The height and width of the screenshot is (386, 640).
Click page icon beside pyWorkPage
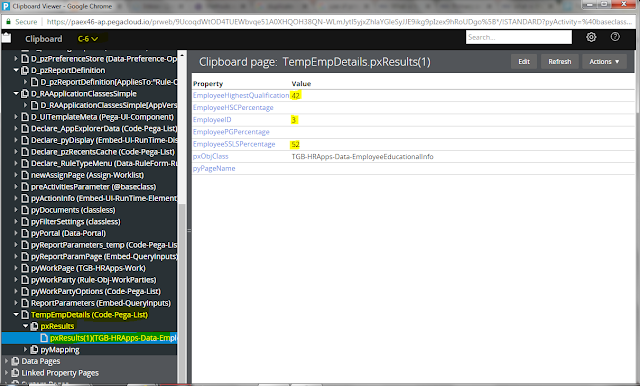(25, 268)
